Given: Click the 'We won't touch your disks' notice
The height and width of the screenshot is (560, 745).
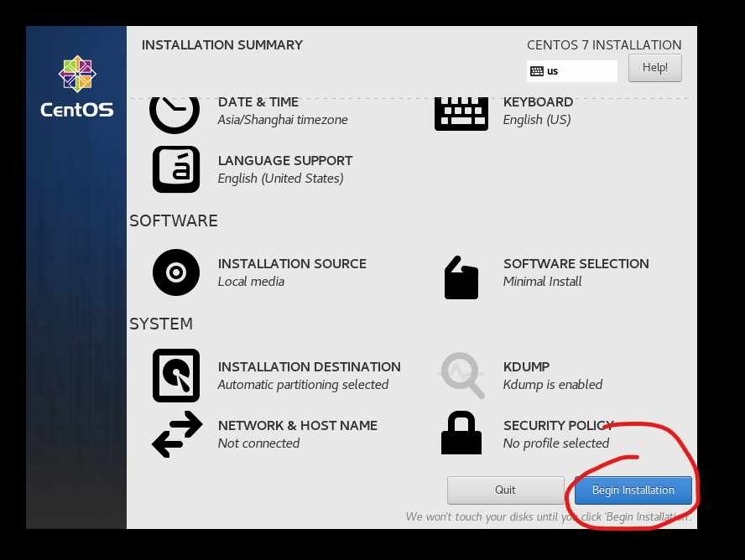Looking at the screenshot, I should click(549, 516).
